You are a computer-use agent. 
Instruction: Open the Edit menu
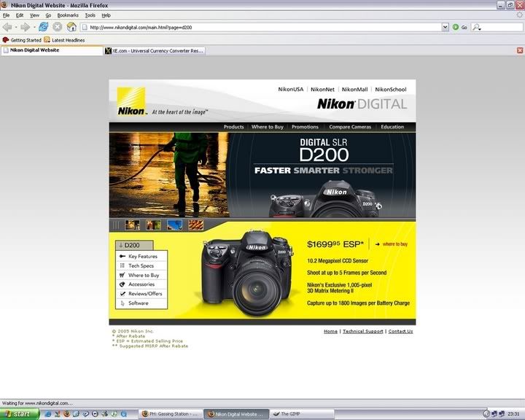[x=20, y=15]
